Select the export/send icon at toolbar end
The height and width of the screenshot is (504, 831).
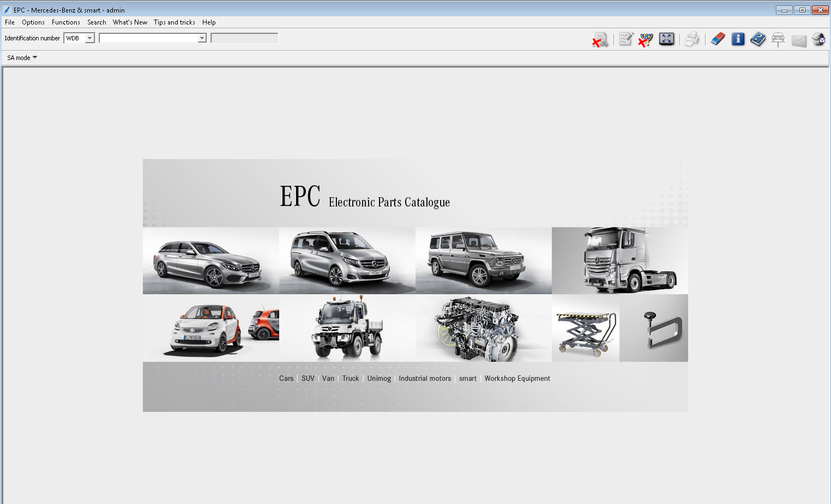click(819, 39)
